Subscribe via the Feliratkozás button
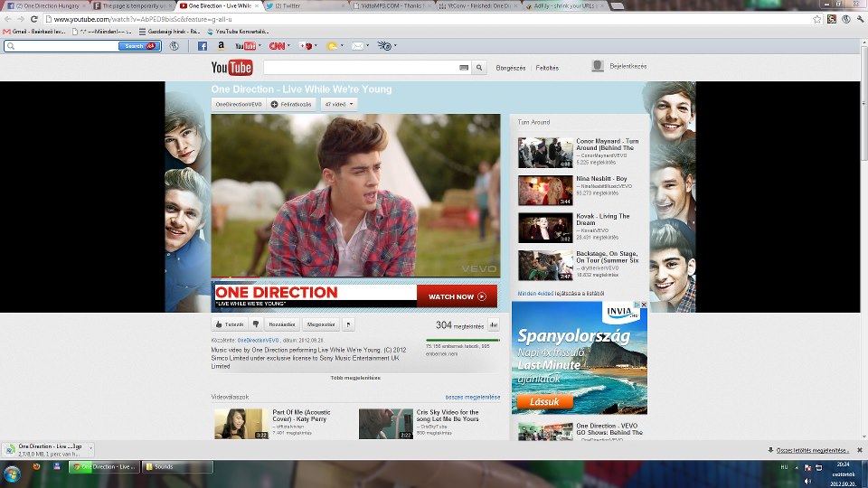Image resolution: width=868 pixels, height=488 pixels. click(x=290, y=104)
